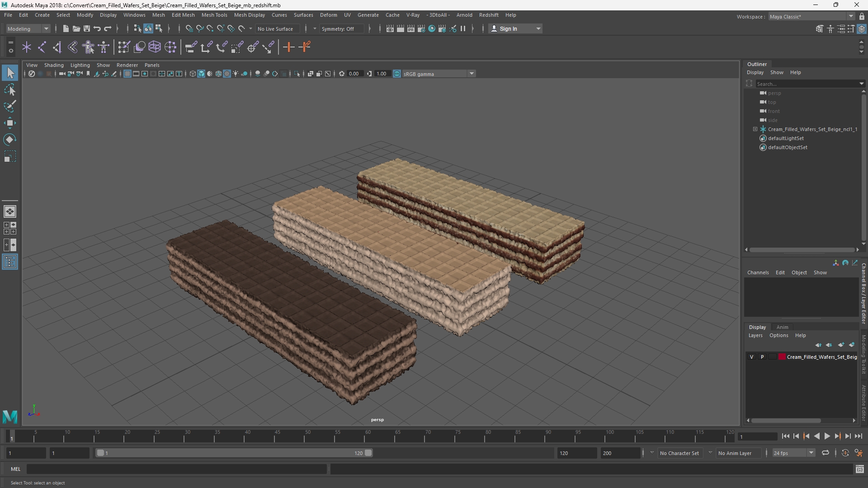
Task: Select the Scale tool in the toolbox
Action: [10, 156]
